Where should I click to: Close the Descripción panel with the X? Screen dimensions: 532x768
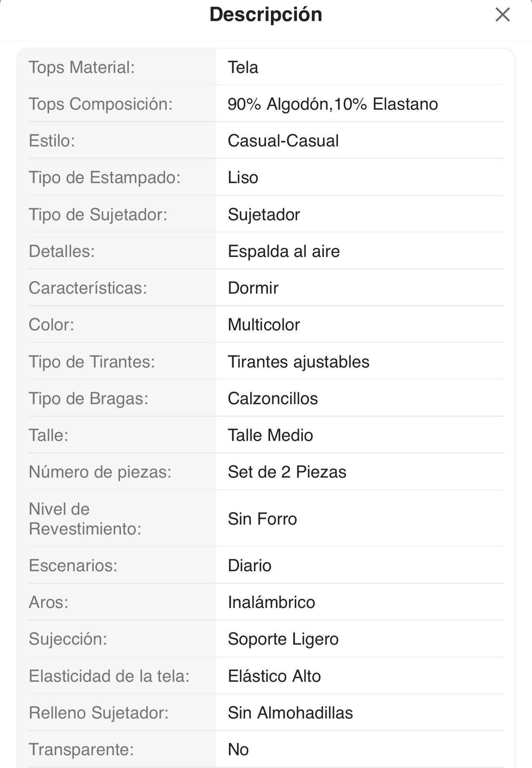coord(502,15)
